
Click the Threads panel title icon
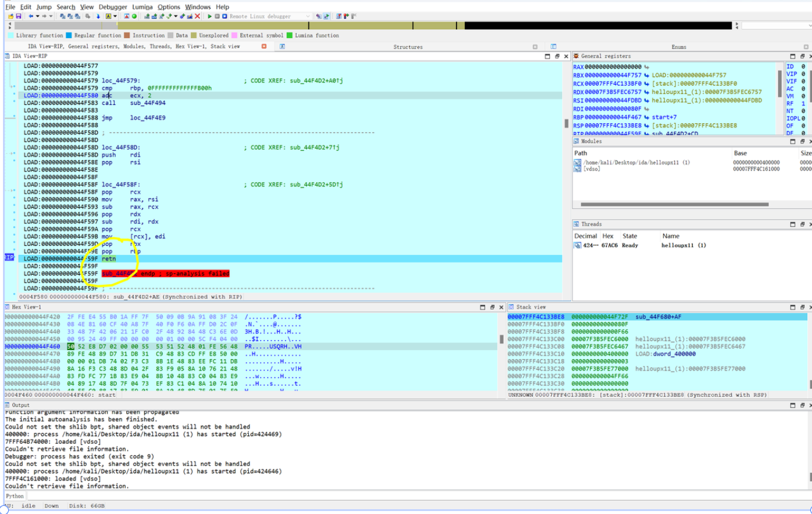point(576,224)
